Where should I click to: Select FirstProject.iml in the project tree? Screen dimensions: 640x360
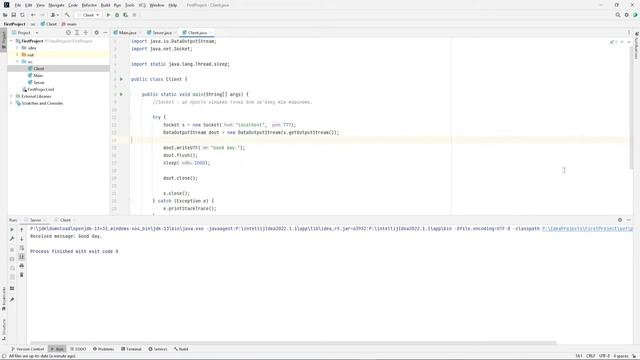40,89
